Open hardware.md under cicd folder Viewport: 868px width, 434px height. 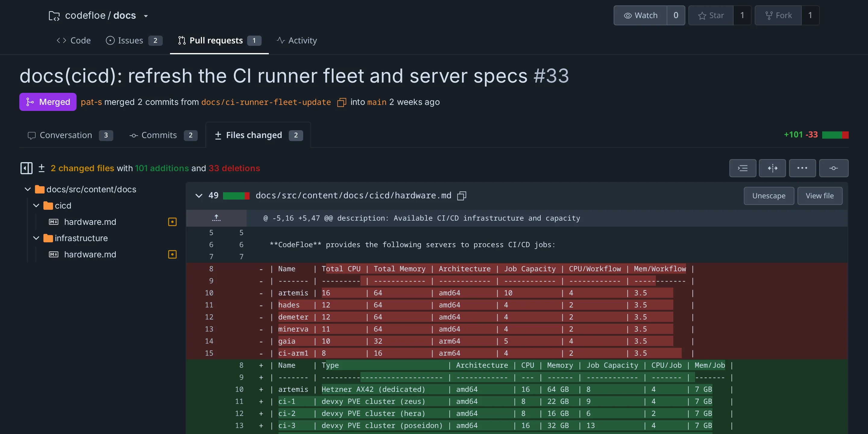(90, 222)
